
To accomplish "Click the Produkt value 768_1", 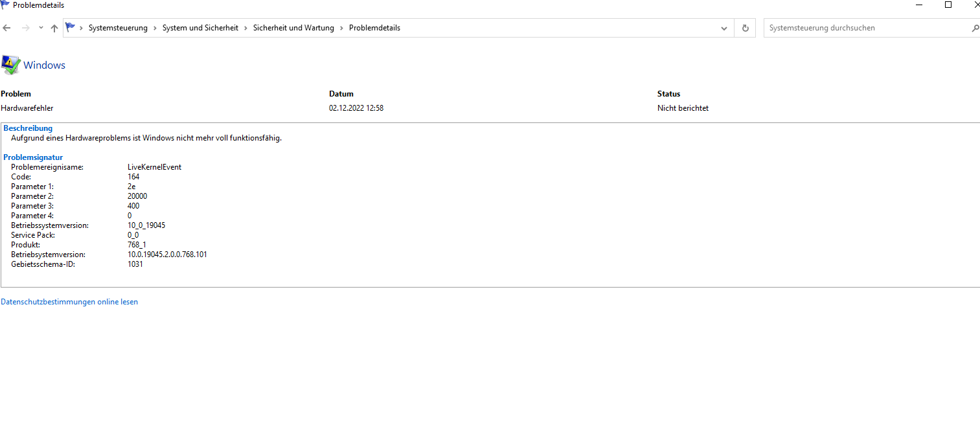I will pos(137,245).
